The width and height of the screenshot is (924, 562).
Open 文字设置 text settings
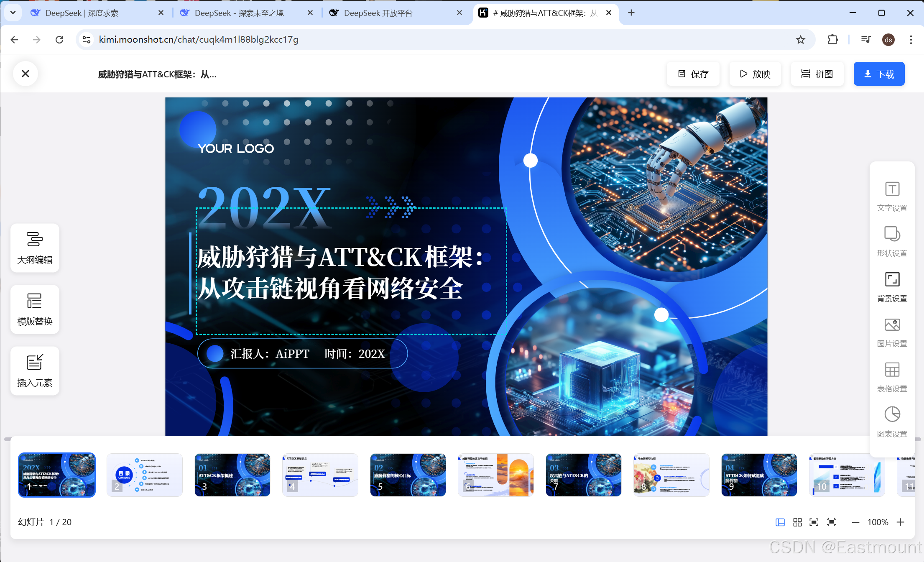tap(892, 196)
